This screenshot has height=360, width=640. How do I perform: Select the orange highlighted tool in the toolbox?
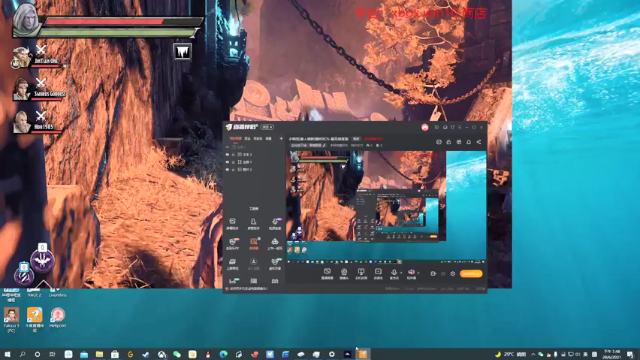point(253,243)
